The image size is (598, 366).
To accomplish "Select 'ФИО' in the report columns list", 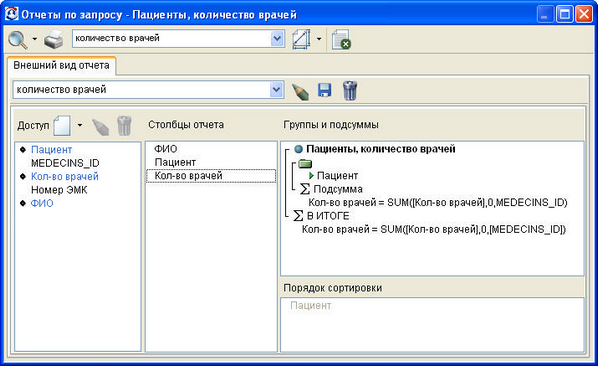I will 166,149.
